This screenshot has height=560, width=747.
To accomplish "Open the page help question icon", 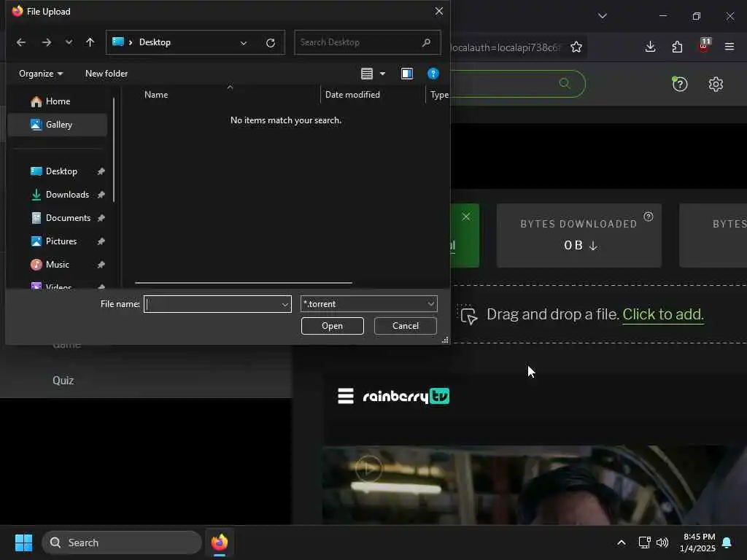I will (x=679, y=84).
